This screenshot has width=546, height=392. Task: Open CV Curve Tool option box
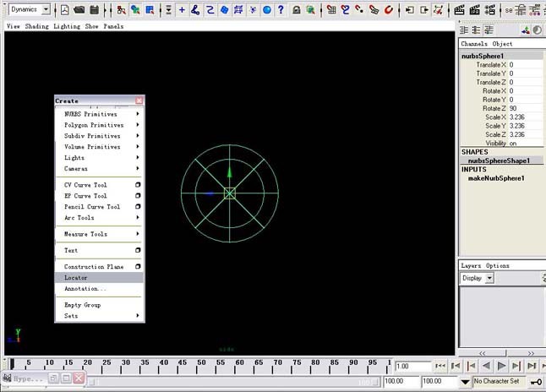[138, 185]
